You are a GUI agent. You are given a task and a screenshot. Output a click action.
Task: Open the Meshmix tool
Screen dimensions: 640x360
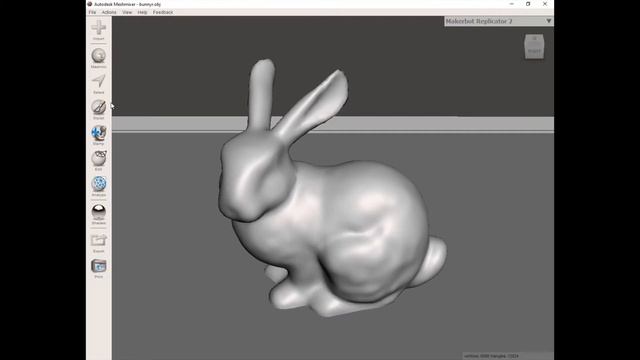pos(98,56)
